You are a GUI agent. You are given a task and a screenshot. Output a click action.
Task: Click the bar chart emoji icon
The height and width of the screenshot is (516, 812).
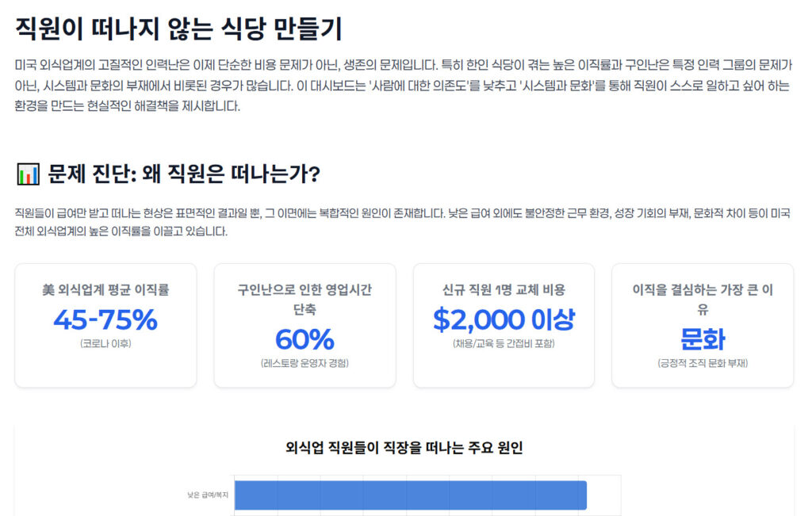[28, 174]
